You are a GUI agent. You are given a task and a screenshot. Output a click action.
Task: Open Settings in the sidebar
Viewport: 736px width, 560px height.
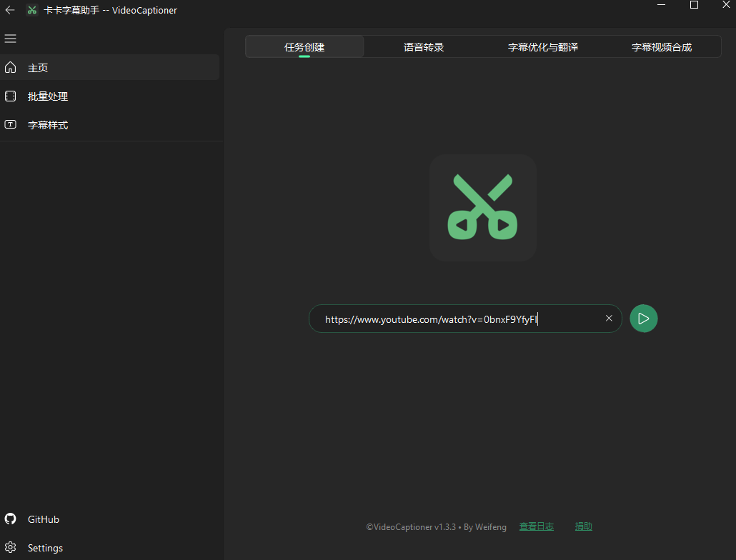coord(109,547)
